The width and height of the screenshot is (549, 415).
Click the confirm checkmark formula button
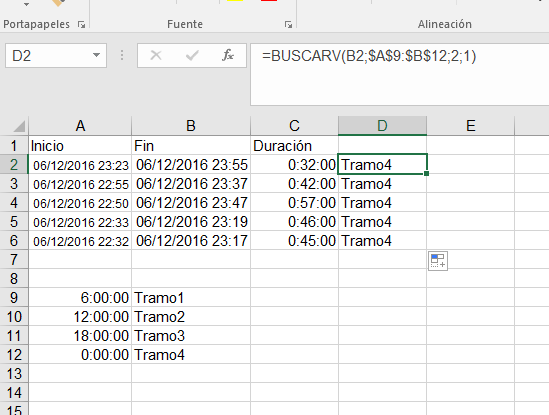pyautogui.click(x=192, y=55)
